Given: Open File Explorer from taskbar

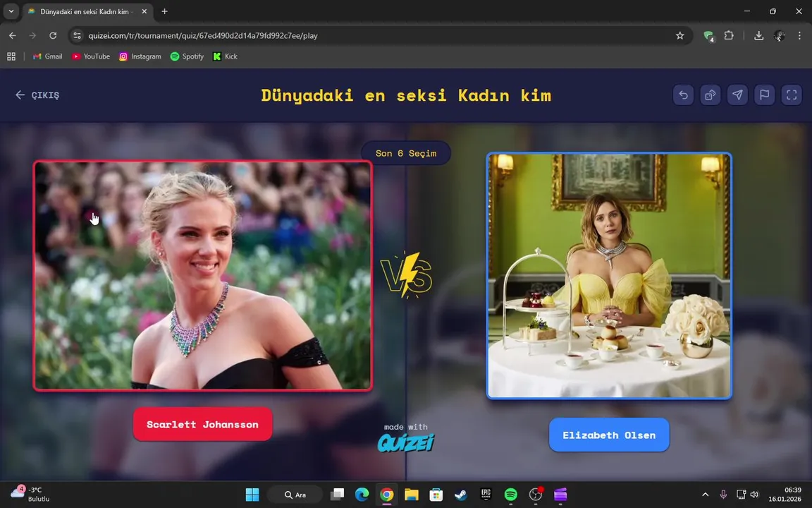Looking at the screenshot, I should pyautogui.click(x=411, y=495).
